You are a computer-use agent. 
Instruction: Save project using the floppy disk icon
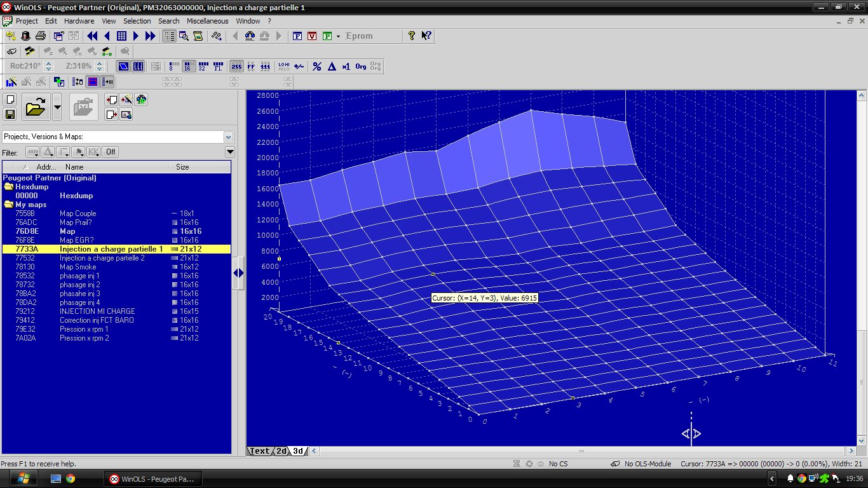click(x=10, y=114)
